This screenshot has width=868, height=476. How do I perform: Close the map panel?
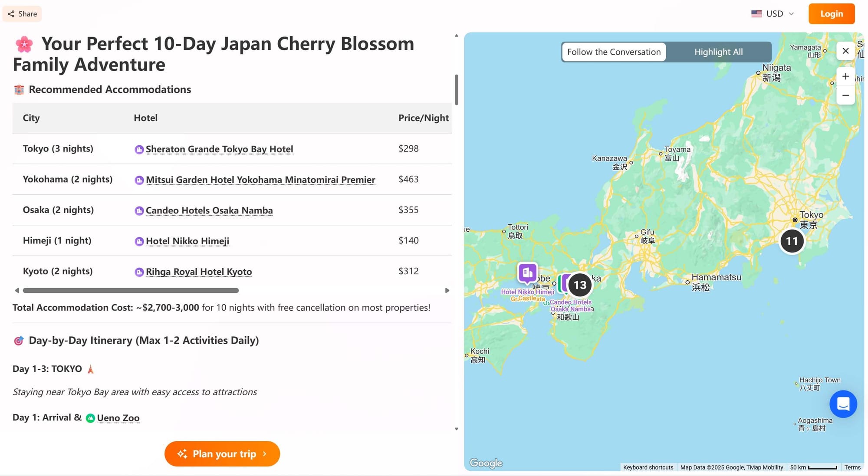[x=845, y=51]
